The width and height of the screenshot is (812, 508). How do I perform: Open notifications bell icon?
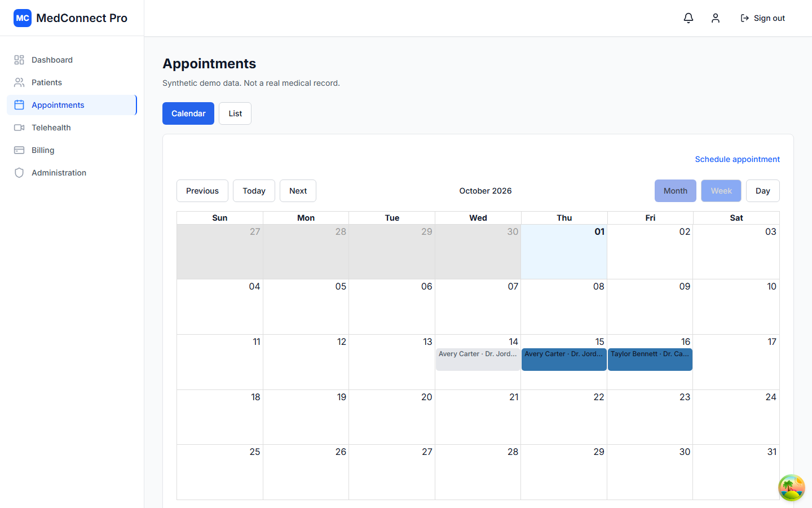[x=689, y=18]
